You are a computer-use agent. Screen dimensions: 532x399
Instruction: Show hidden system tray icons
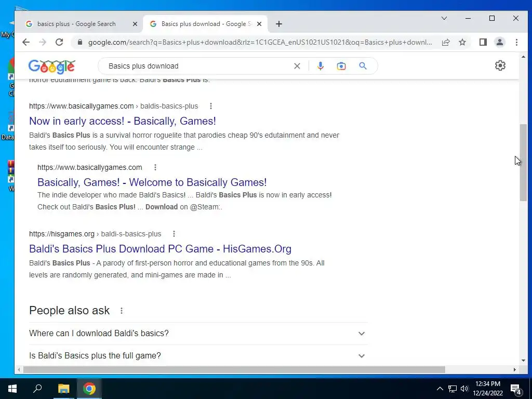(x=440, y=389)
